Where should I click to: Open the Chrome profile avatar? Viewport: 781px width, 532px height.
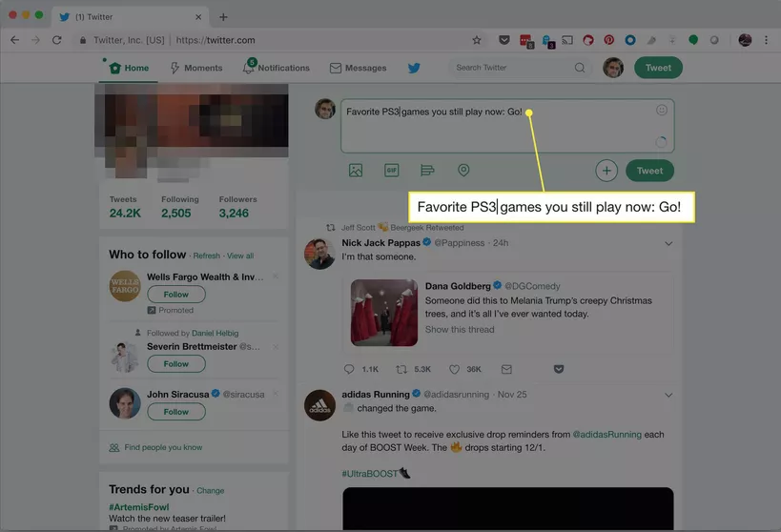click(745, 40)
